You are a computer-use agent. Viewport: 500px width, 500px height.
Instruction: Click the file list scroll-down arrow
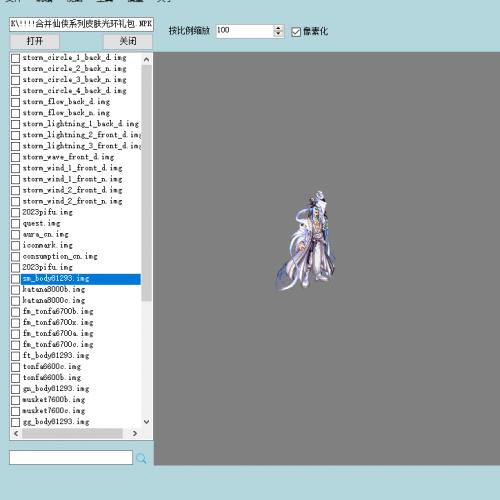146,422
